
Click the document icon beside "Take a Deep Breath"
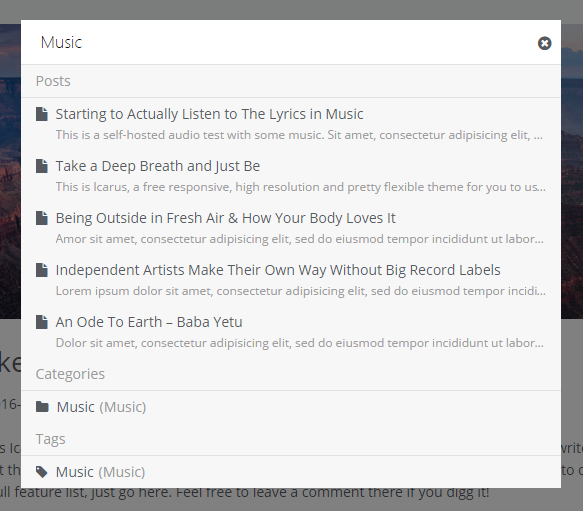click(x=42, y=166)
